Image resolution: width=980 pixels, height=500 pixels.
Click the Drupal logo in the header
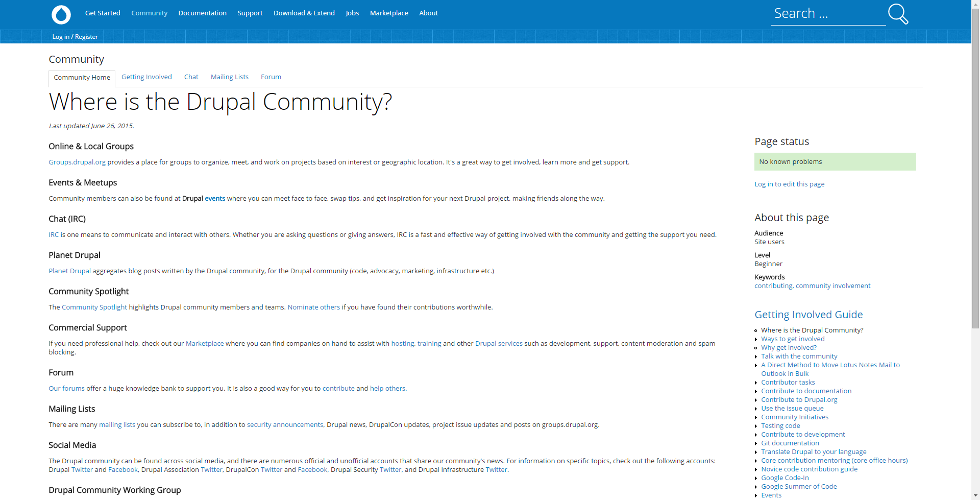[61, 14]
